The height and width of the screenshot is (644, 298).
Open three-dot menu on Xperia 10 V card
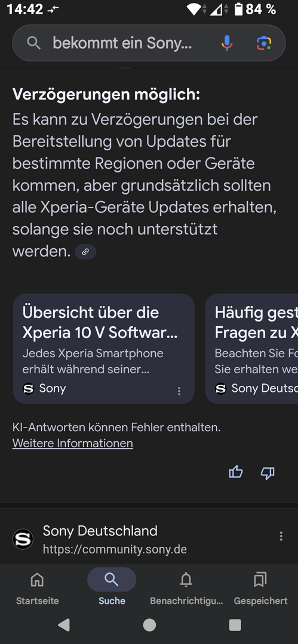pyautogui.click(x=179, y=391)
